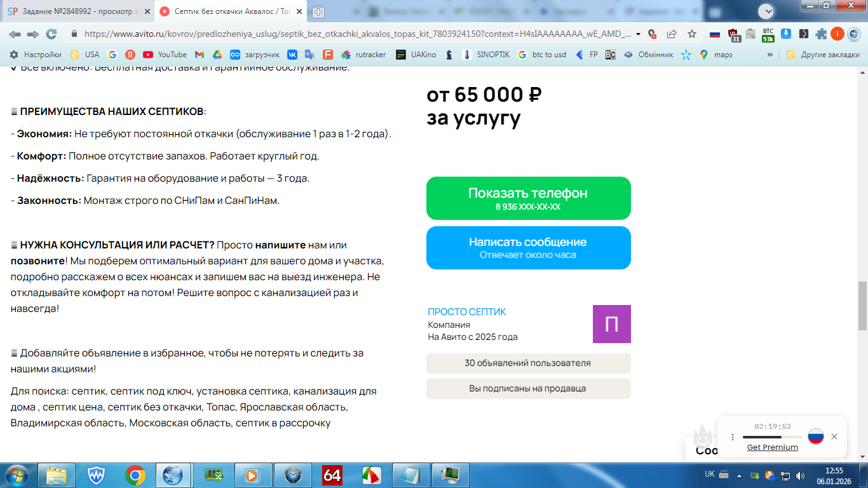This screenshot has height=488, width=868.
Task: Click Показать телефон button
Action: pyautogui.click(x=529, y=198)
